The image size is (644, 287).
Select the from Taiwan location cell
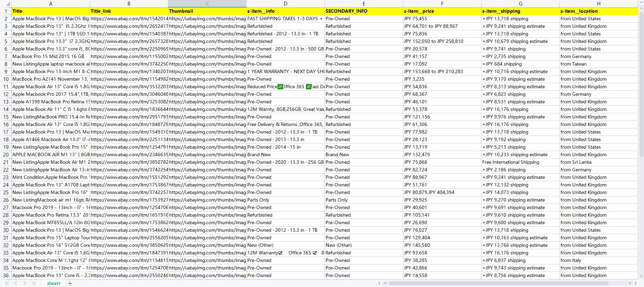(599, 64)
